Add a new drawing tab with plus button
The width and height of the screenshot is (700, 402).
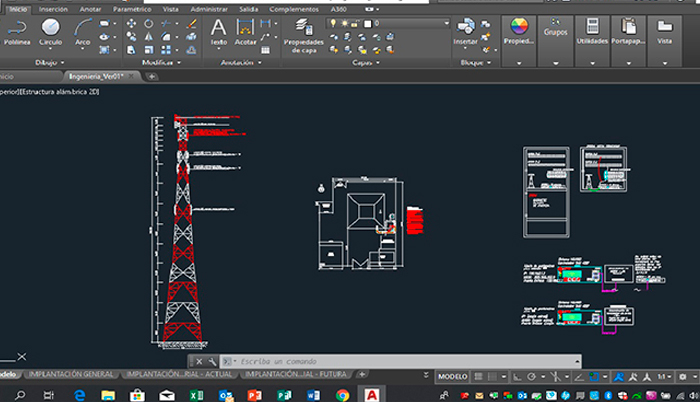pyautogui.click(x=152, y=76)
